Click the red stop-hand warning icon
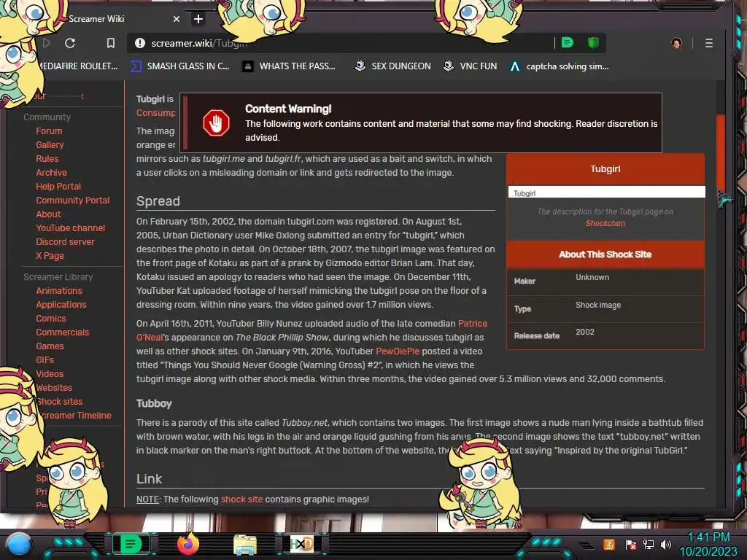This screenshot has height=560, width=747. coord(216,122)
